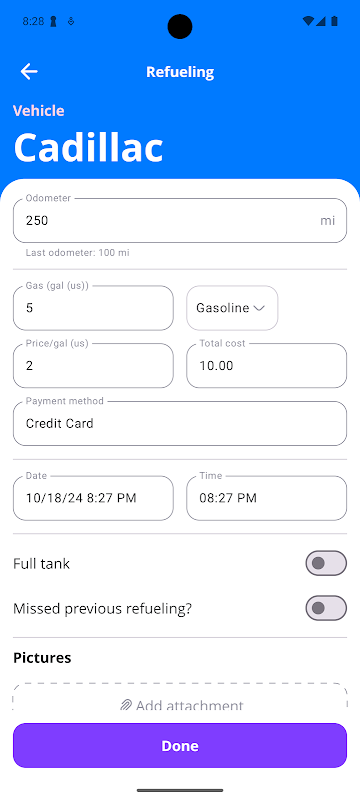
Task: Enable the Full tank switch
Action: point(326,563)
